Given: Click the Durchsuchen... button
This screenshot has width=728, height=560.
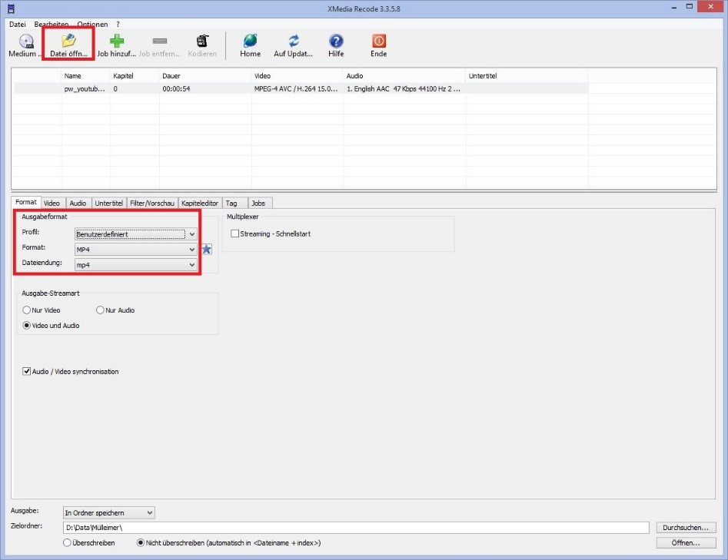Looking at the screenshot, I should coord(686,528).
